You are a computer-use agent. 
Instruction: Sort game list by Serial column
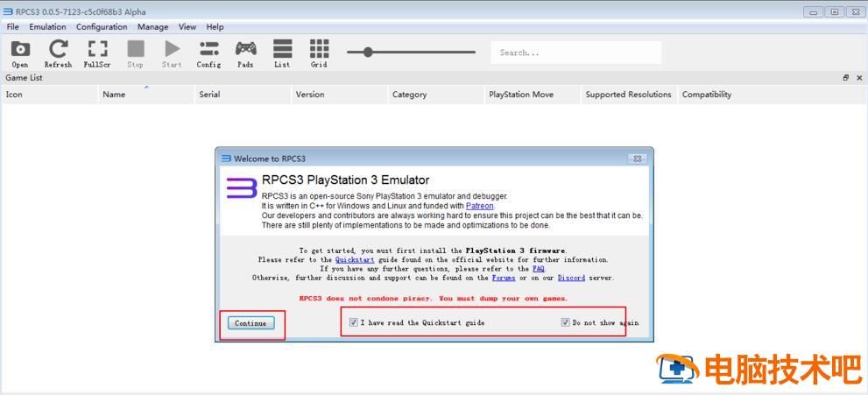(243, 95)
